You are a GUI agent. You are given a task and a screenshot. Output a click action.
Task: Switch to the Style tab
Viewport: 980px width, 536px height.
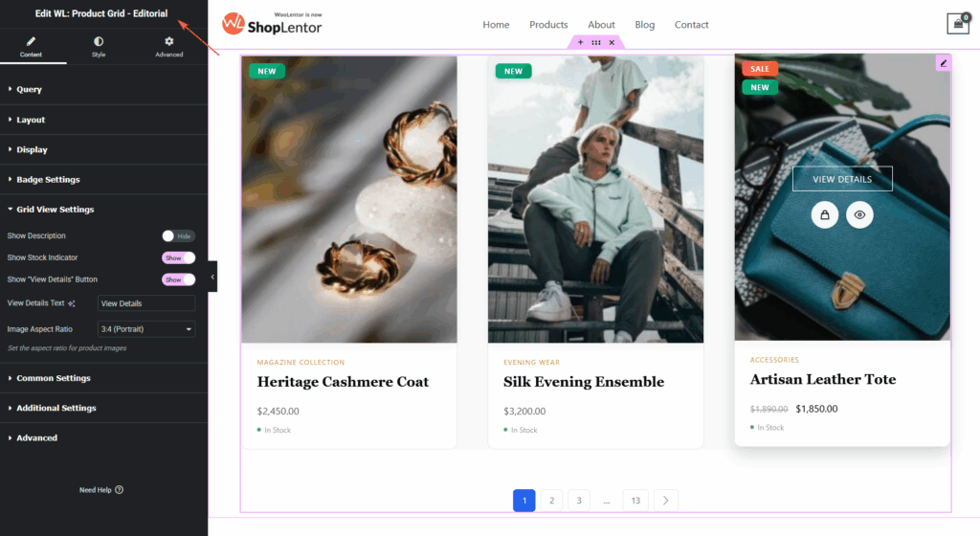click(99, 46)
